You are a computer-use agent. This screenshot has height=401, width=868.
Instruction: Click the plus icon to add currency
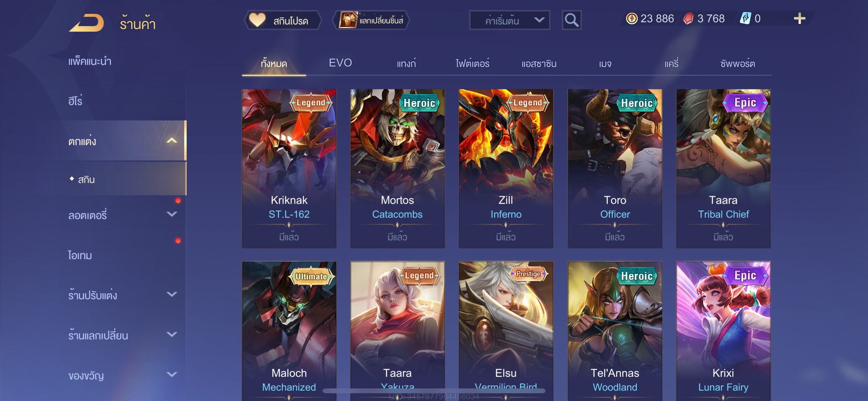tap(799, 18)
